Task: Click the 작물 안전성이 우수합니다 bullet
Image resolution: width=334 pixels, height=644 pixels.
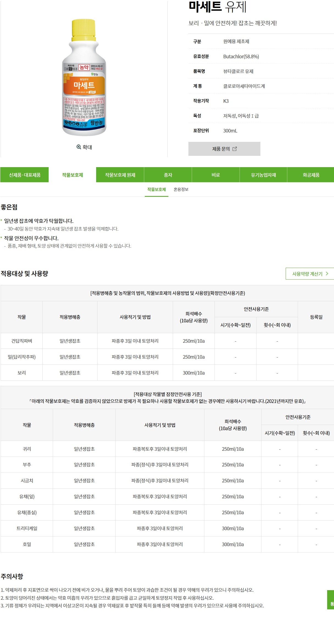Action: [31, 238]
